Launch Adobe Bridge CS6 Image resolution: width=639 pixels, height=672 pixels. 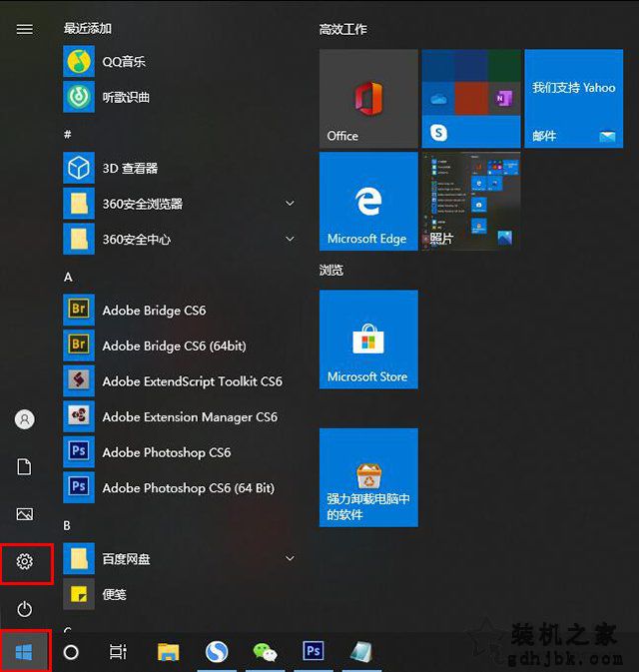point(179,310)
